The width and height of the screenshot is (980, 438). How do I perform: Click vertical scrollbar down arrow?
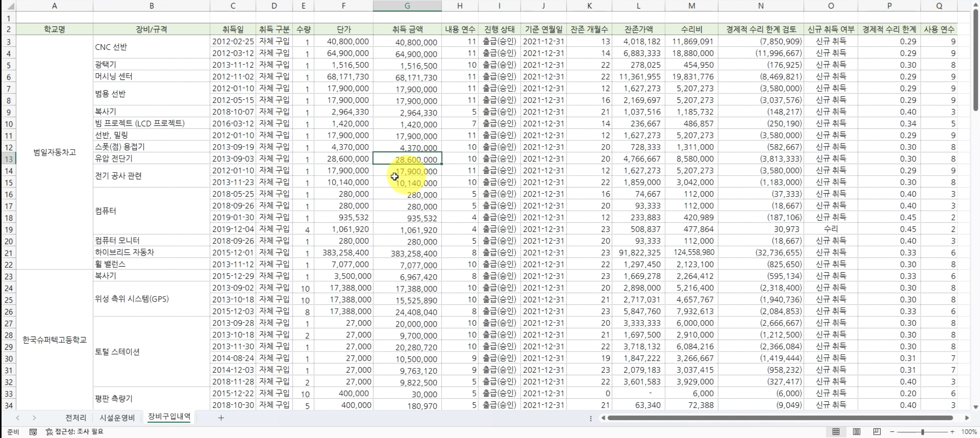975,407
